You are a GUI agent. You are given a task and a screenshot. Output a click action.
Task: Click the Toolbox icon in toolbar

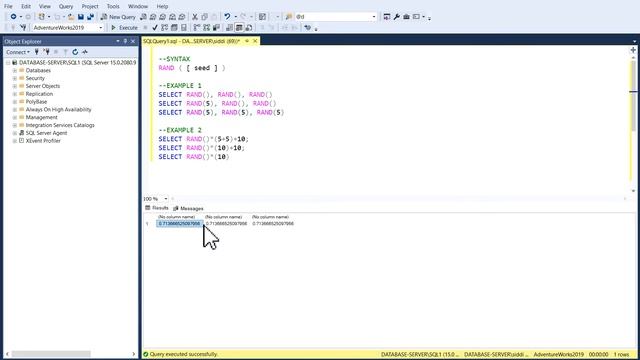pyautogui.click(x=406, y=17)
